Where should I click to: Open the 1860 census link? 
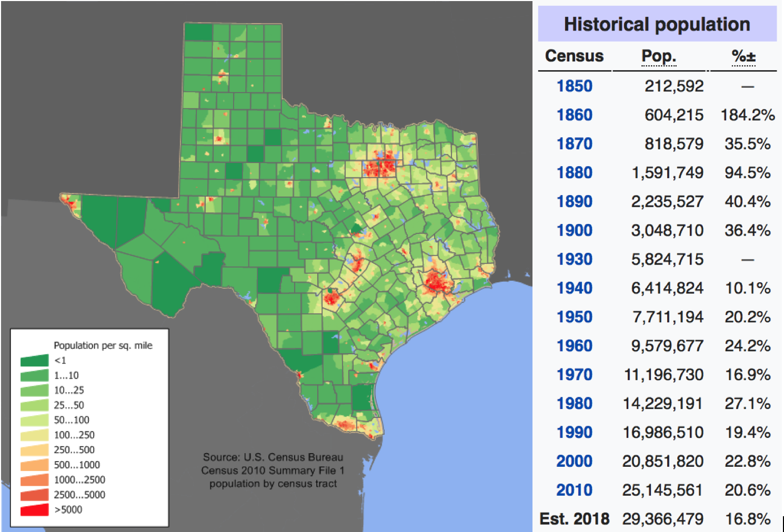pos(574,115)
